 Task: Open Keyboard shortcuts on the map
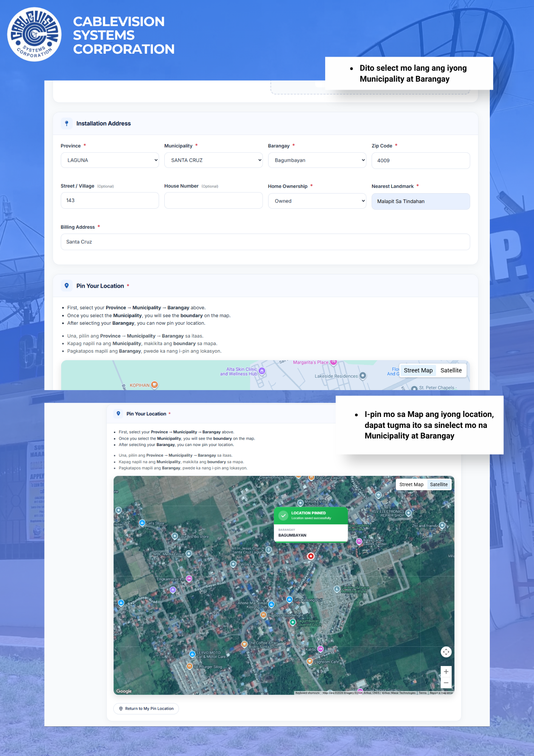click(x=307, y=693)
